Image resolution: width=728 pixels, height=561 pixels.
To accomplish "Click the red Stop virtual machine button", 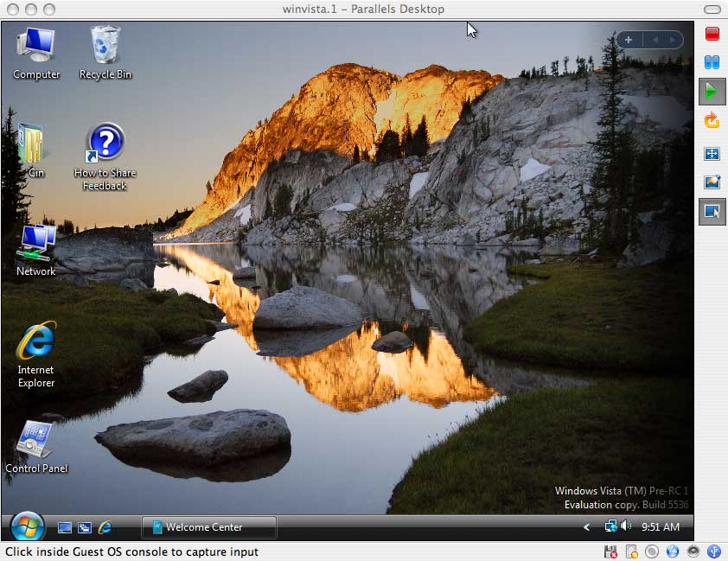I will coord(712,34).
